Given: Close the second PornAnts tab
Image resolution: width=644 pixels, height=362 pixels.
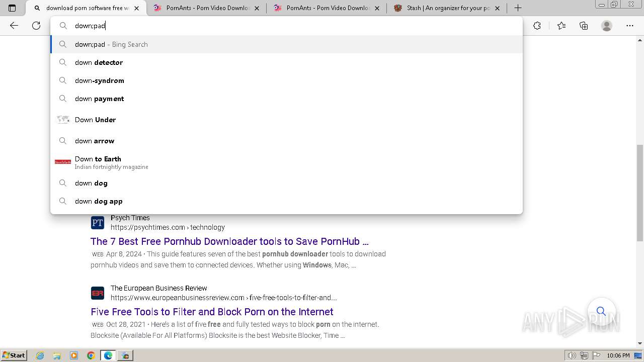Looking at the screenshot, I should coord(377,8).
